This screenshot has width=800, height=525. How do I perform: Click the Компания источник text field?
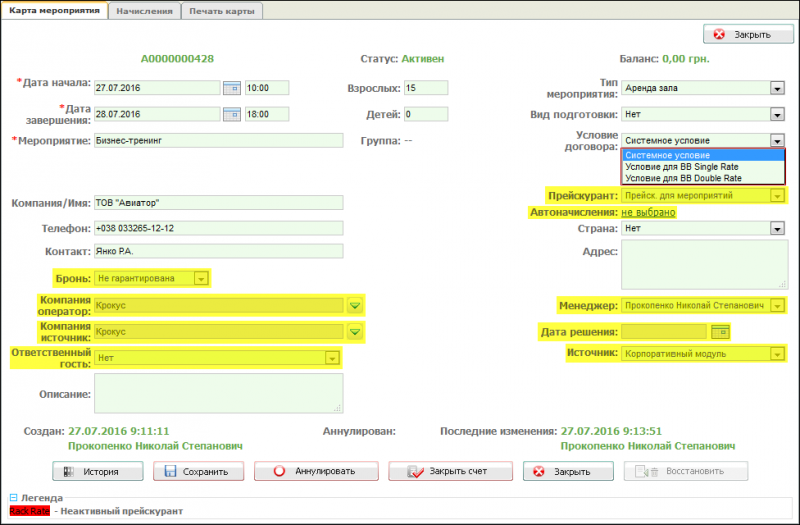[x=219, y=332]
